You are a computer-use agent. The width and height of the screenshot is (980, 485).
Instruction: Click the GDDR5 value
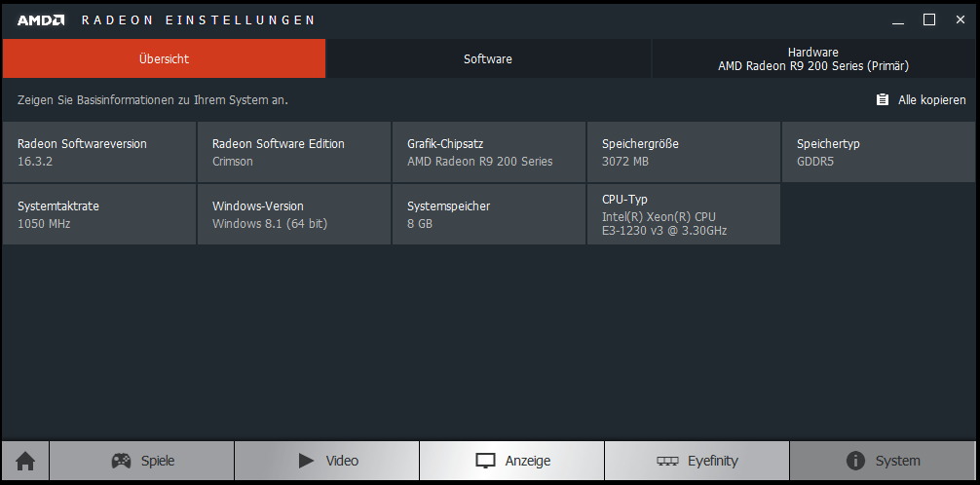coord(815,162)
